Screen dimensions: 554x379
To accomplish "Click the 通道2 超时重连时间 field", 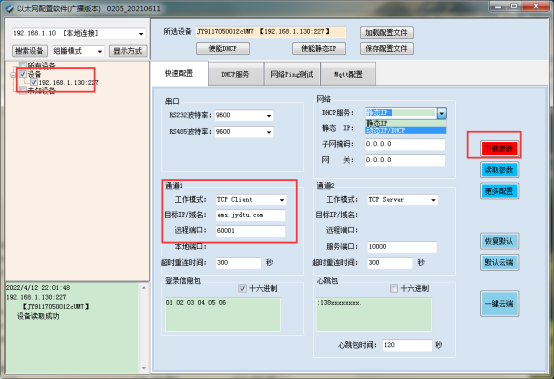I will 390,263.
